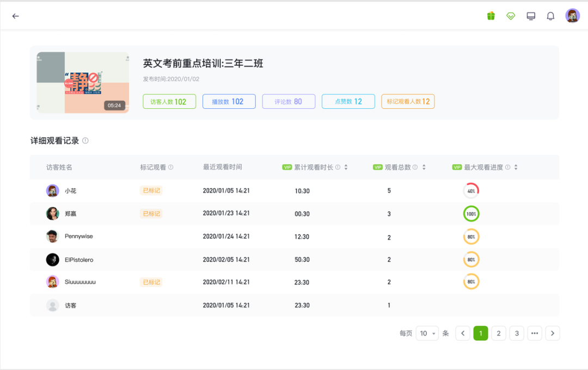This screenshot has width=588, height=370.
Task: Click info icon beside 详细观看记录
Action: point(85,141)
